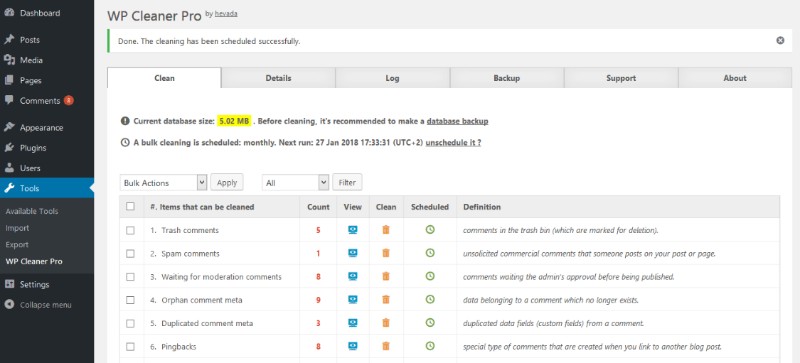Screen dimensions: 800x363
Task: View Waiting for moderation comments items
Action: 353,276
